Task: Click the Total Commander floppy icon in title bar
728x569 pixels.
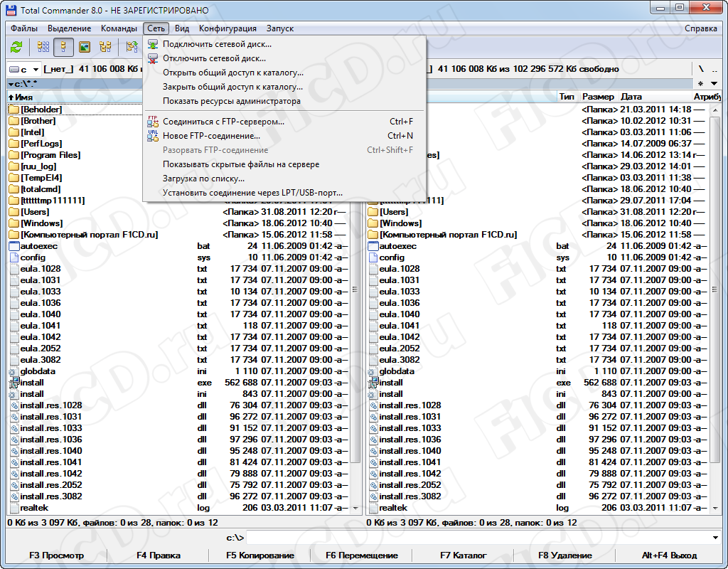Action: (x=11, y=10)
